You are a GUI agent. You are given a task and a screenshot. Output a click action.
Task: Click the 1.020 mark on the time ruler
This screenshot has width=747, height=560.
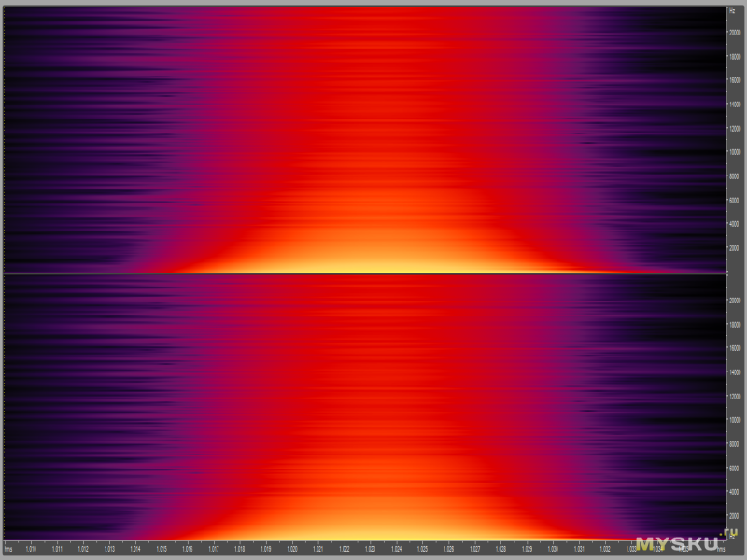coord(292,549)
